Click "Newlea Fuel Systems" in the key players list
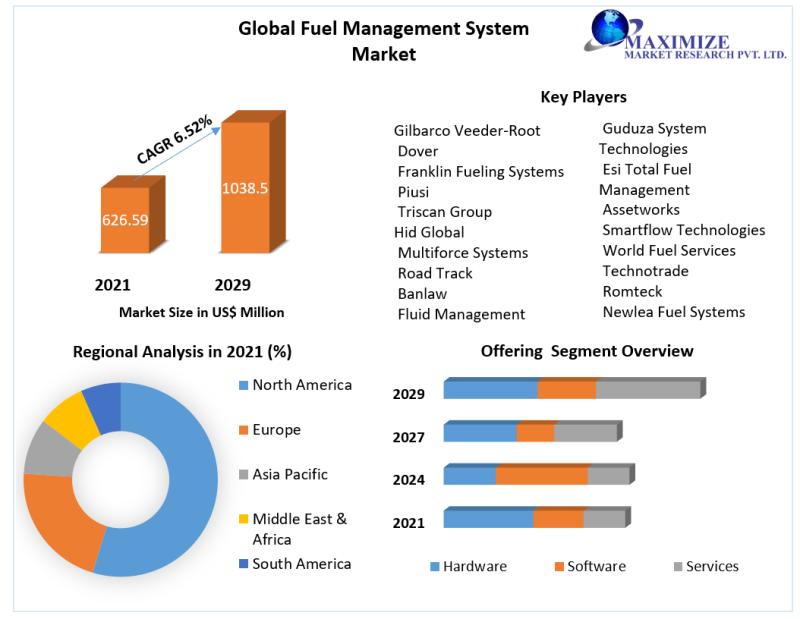The image size is (800, 619). coord(674,312)
